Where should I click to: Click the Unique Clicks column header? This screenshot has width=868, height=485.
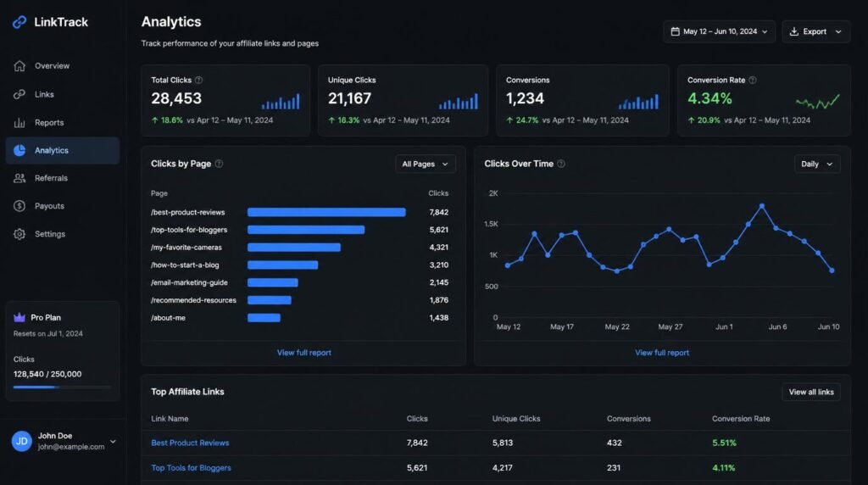(516, 419)
